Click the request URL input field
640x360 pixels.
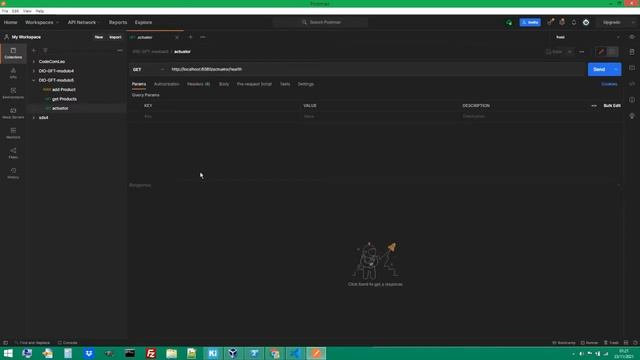[x=377, y=69]
